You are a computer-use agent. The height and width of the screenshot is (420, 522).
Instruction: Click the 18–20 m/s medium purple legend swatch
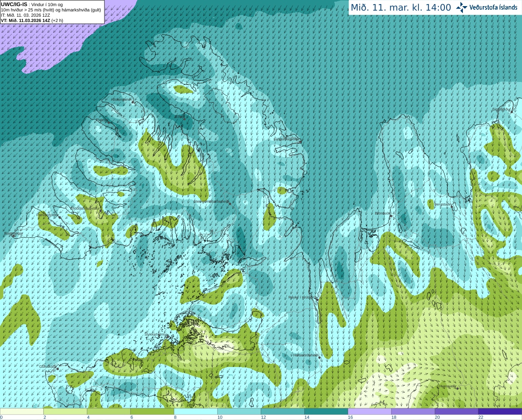click(413, 411)
